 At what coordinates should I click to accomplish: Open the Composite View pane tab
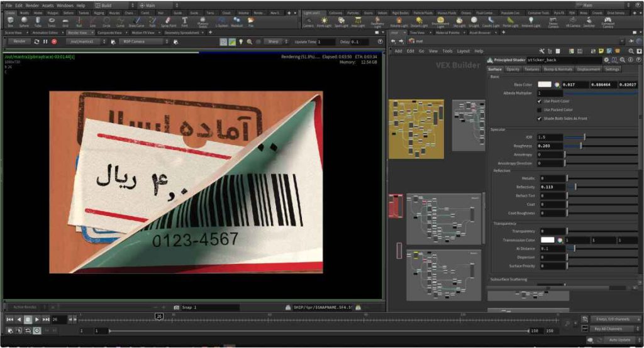coord(109,33)
